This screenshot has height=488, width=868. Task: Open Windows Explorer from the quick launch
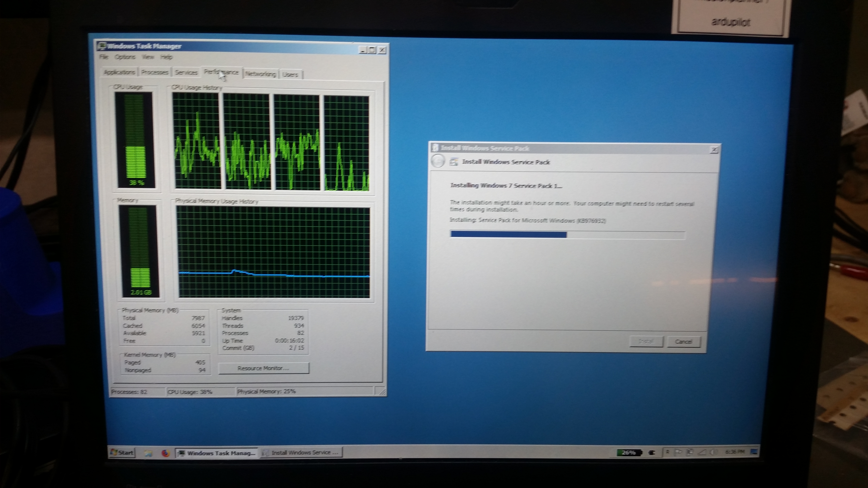(148, 453)
